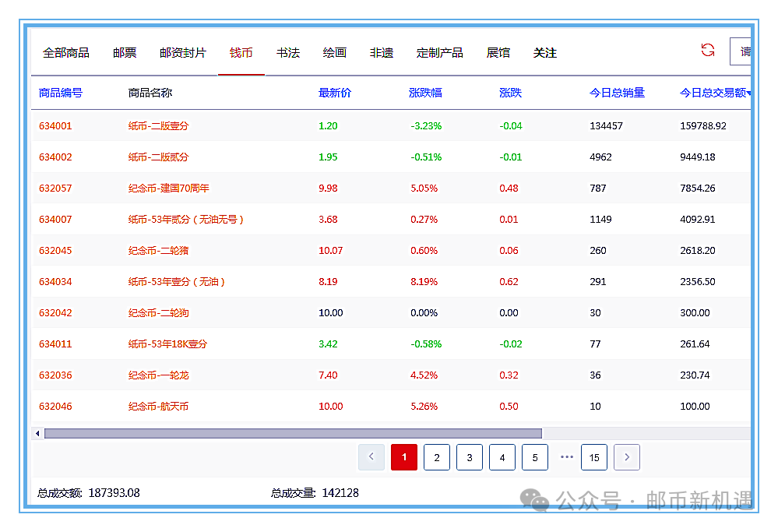Open product code 634007
This screenshot has width=778, height=532.
pos(55,220)
